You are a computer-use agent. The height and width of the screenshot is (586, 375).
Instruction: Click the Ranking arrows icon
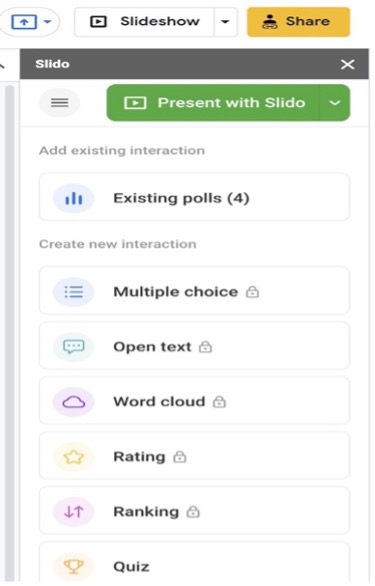click(x=74, y=512)
